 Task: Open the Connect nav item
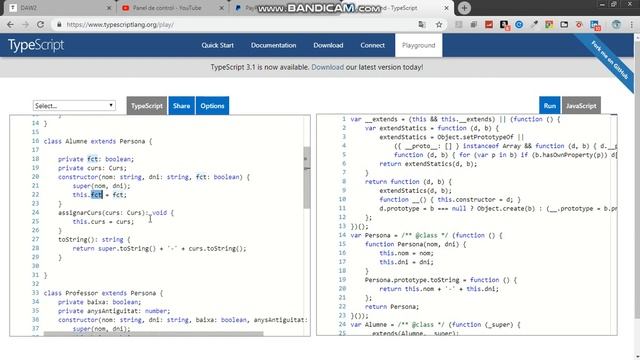[372, 45]
